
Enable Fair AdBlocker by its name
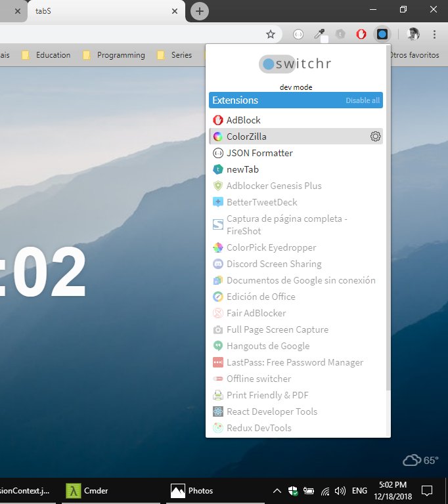(256, 313)
